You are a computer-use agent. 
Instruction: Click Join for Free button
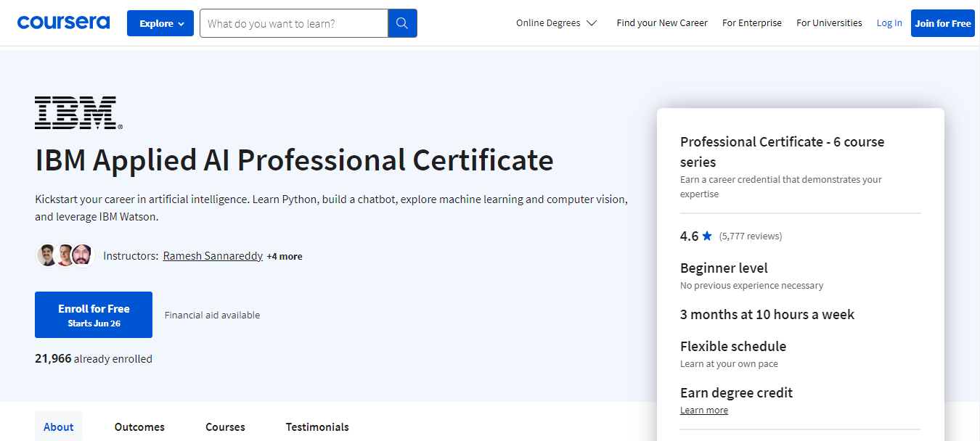point(942,23)
